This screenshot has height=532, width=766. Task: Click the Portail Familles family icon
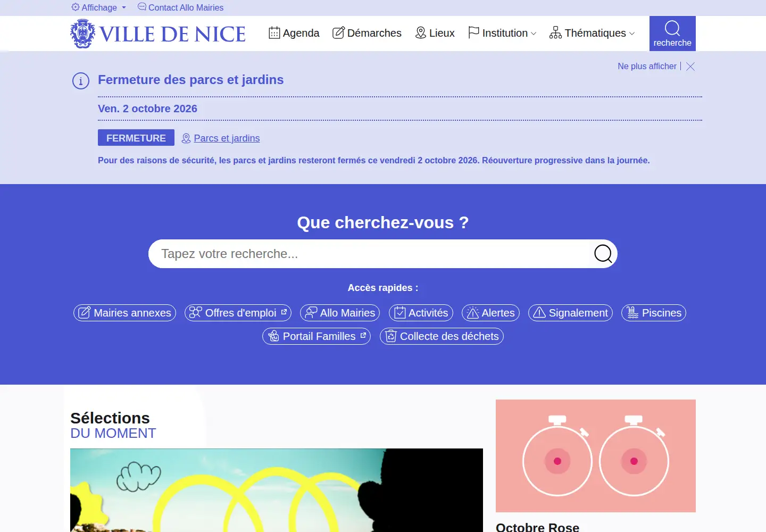[x=273, y=336]
